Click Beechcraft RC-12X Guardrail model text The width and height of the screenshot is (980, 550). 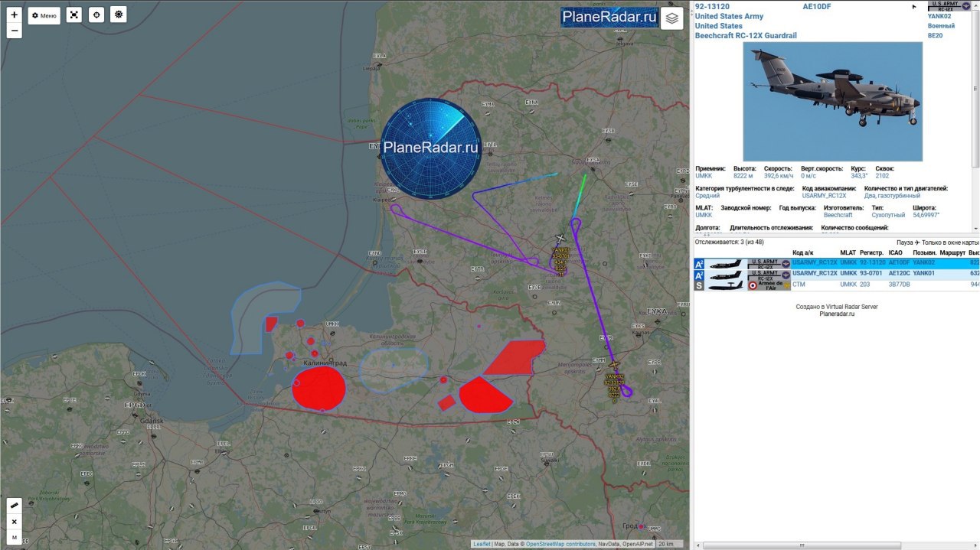(x=747, y=36)
